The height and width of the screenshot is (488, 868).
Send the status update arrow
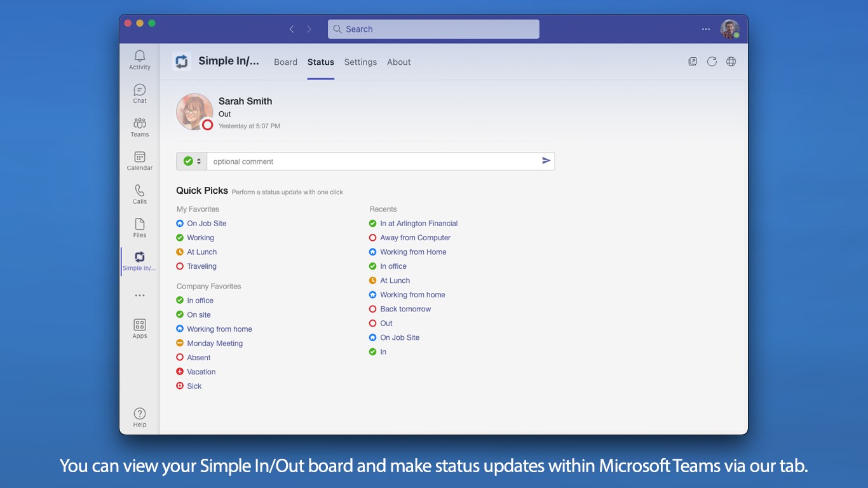pos(546,161)
